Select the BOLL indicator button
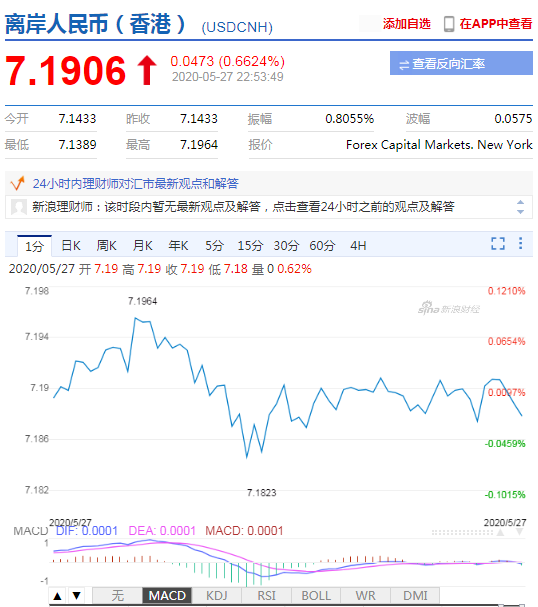The image size is (538, 607). click(316, 596)
